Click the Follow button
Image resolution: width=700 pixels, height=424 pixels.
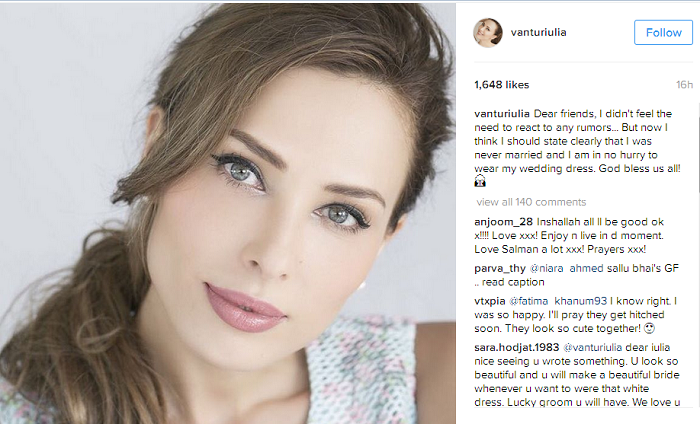pos(663,33)
